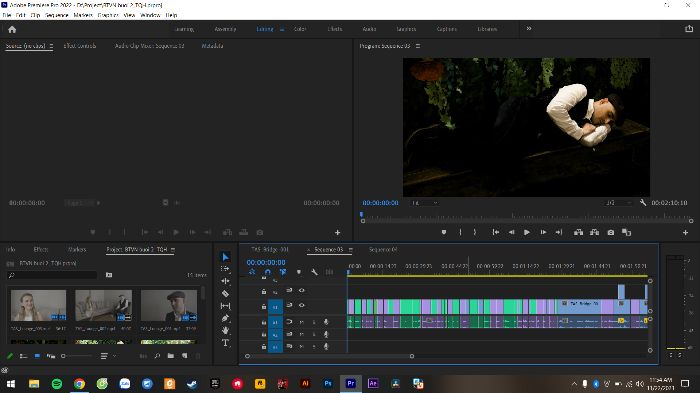Viewport: 700px width, 393px height.
Task: Open the Markers menu
Action: tap(83, 15)
